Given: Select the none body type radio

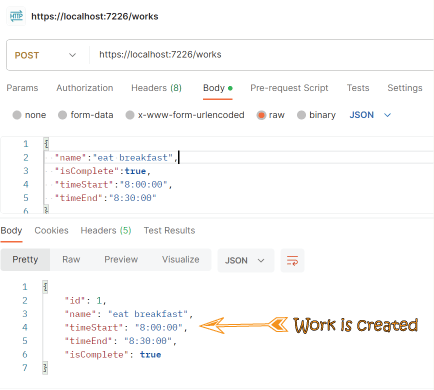Looking at the screenshot, I should [17, 115].
